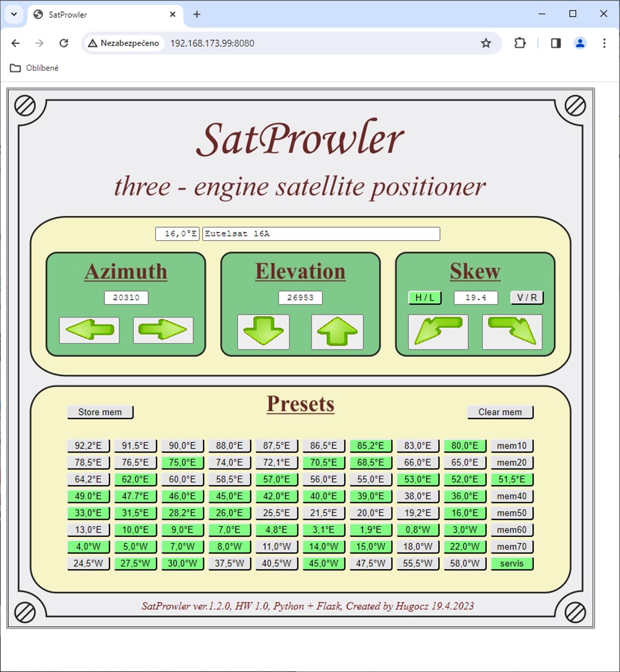Viewport: 620px width, 672px height.
Task: Click the Clear mem button
Action: [500, 412]
